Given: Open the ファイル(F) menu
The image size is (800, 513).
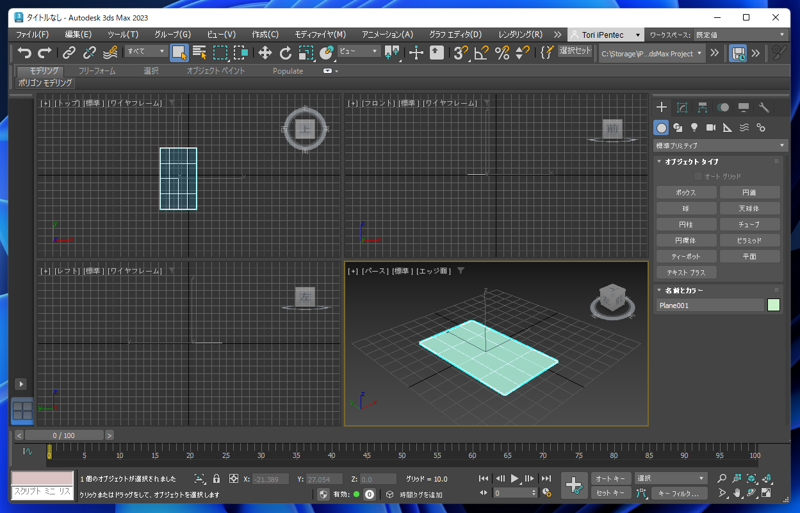Looking at the screenshot, I should click(x=32, y=35).
